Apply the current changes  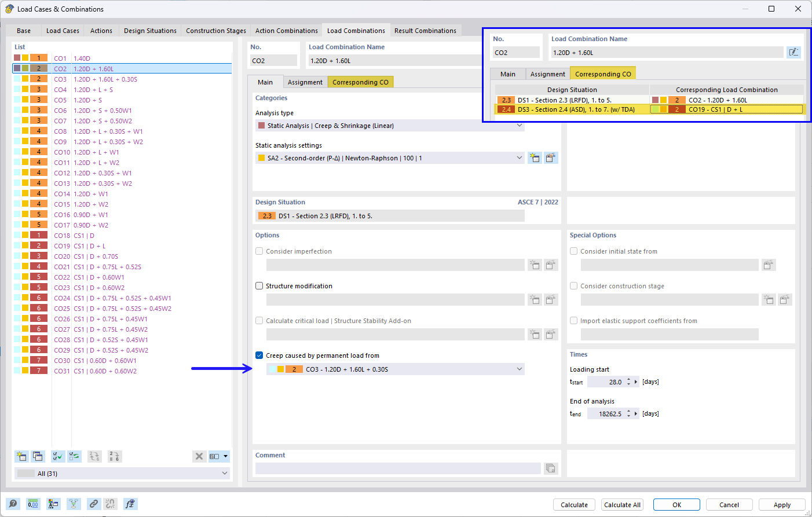782,504
